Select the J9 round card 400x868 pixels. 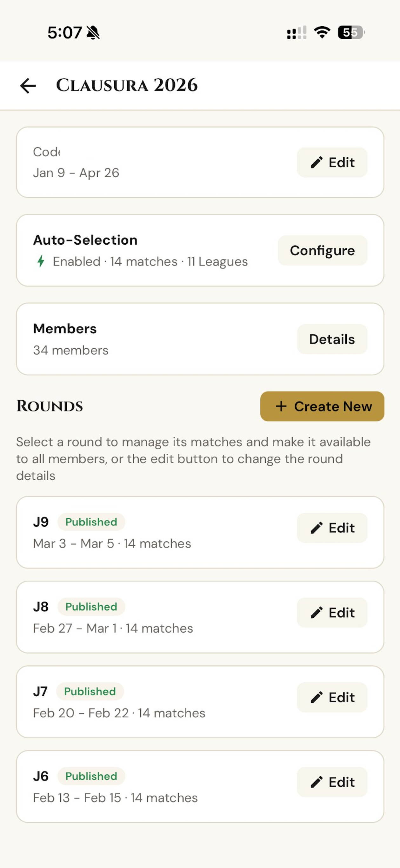click(200, 532)
